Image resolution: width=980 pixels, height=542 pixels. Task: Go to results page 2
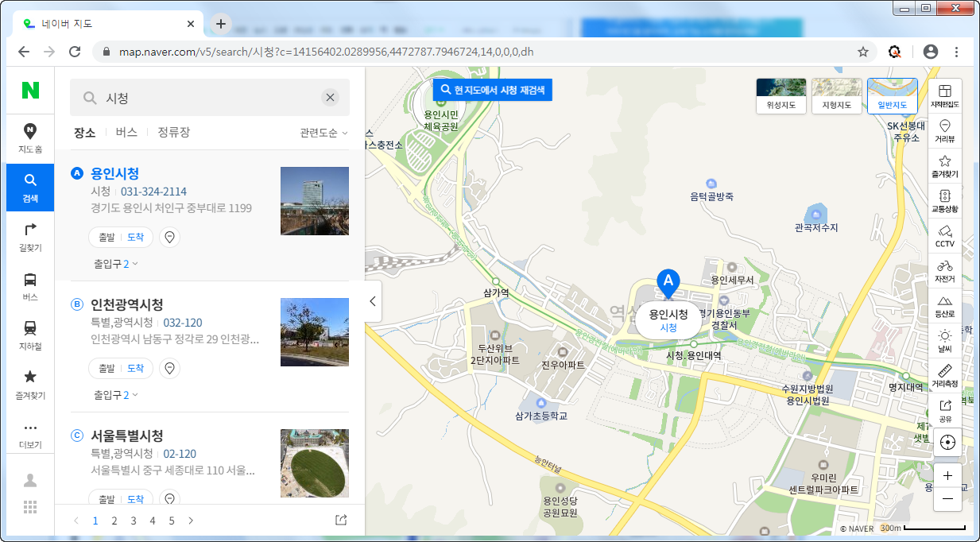(x=114, y=521)
